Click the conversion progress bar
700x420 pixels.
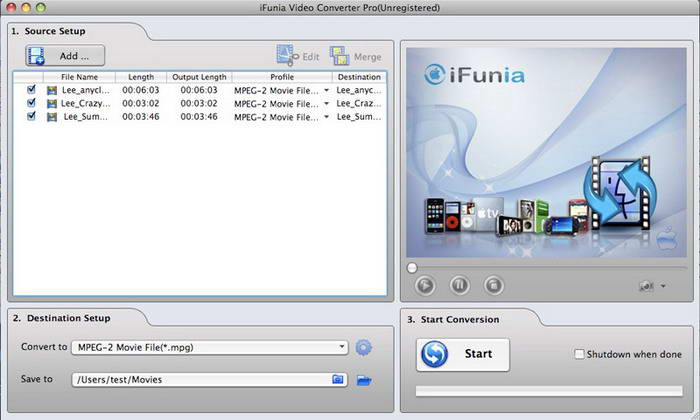coord(549,391)
